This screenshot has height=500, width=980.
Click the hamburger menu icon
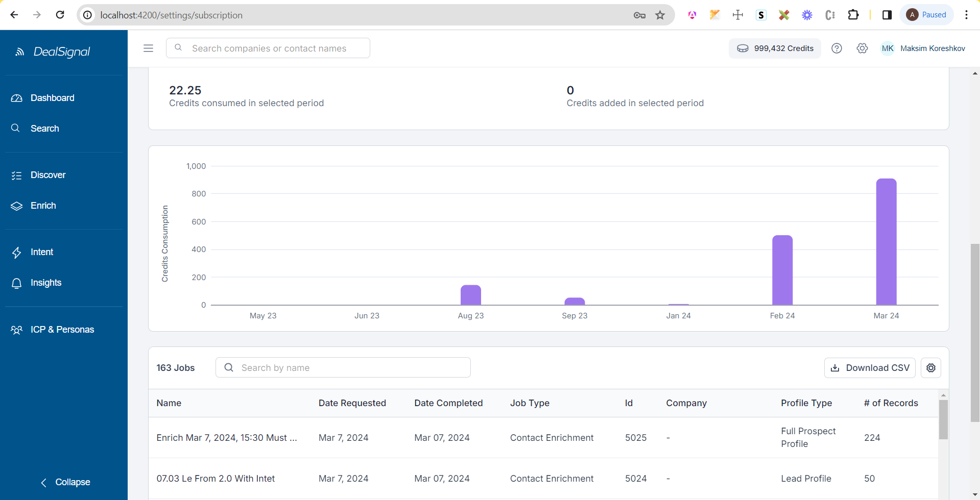coord(148,48)
